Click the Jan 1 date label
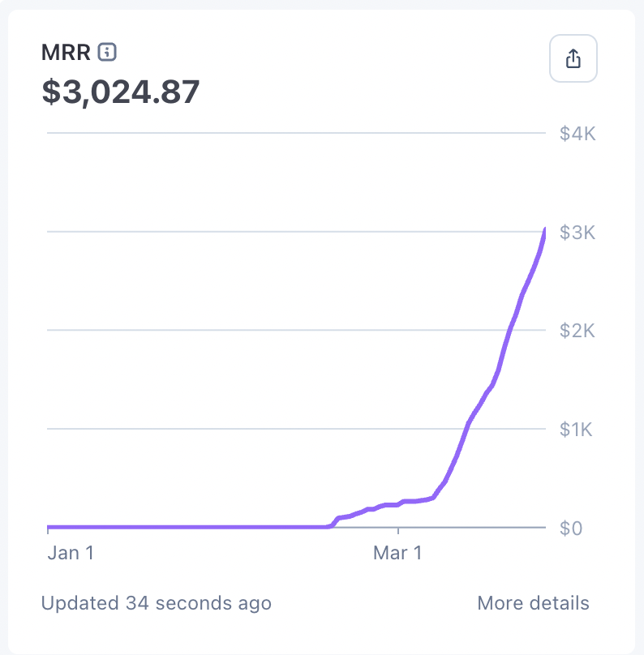The image size is (644, 655). click(x=71, y=553)
